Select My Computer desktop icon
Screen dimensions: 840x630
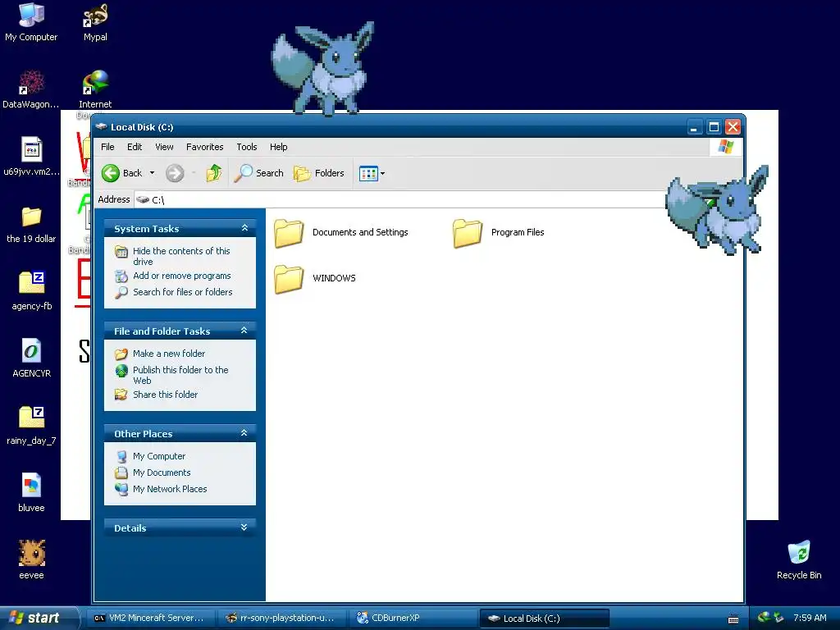click(x=31, y=22)
